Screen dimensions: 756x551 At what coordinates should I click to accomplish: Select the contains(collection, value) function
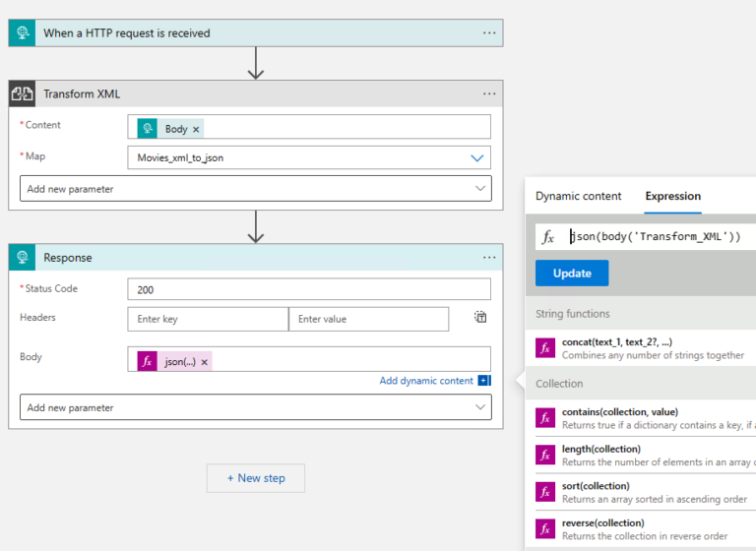tap(646, 418)
